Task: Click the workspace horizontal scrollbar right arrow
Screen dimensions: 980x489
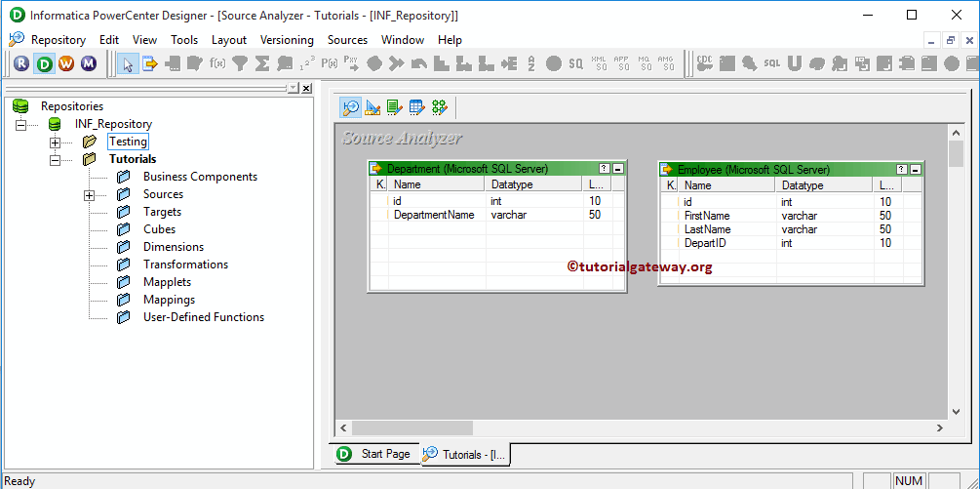Action: [x=939, y=428]
